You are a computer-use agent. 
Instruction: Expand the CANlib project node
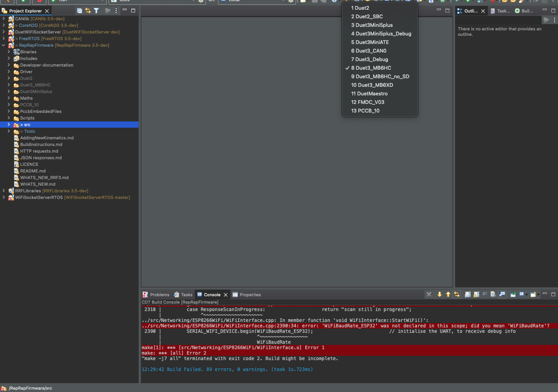[x=4, y=18]
